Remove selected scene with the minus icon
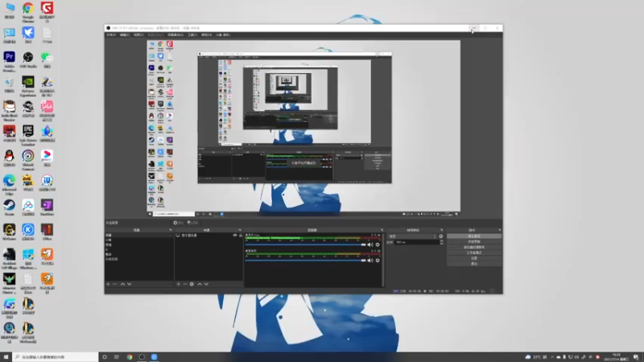The height and width of the screenshot is (362, 644). click(x=115, y=284)
